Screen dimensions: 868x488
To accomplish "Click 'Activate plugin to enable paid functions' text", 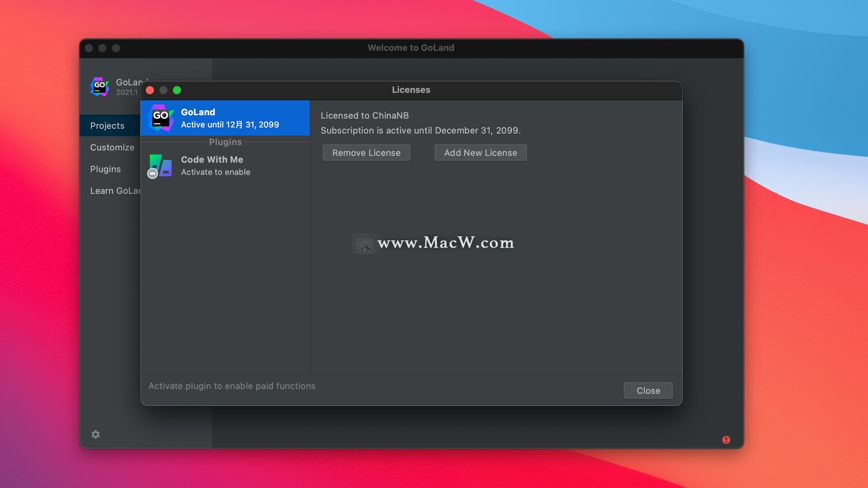I will (232, 386).
